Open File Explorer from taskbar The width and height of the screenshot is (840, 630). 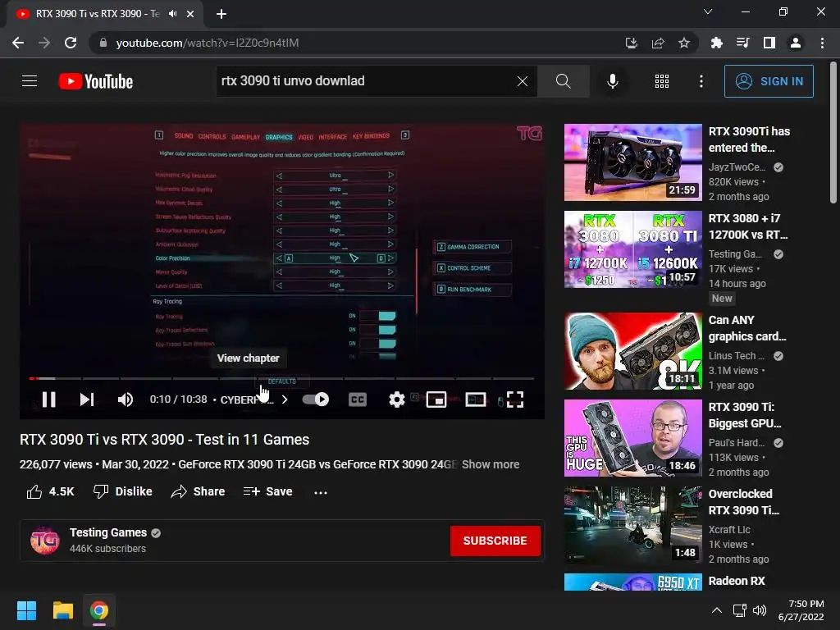pos(62,610)
